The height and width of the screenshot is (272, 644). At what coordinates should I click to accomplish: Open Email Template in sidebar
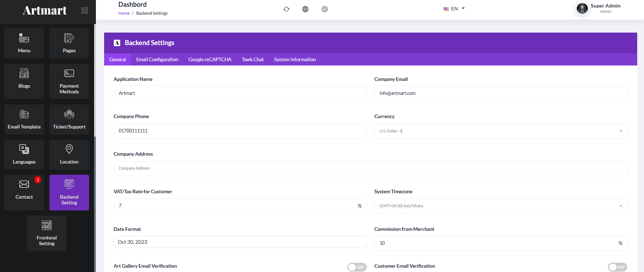coord(24,120)
